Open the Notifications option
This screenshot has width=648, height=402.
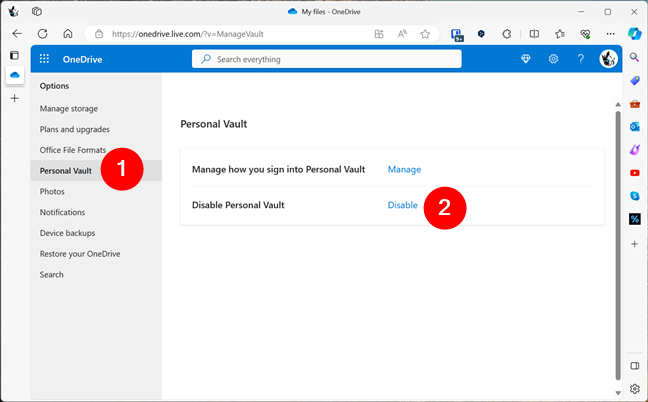62,212
